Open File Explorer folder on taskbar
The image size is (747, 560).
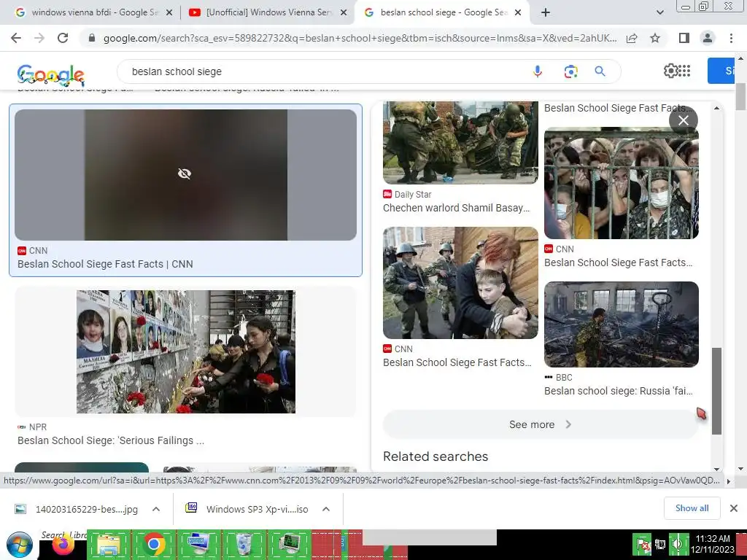[x=108, y=545]
